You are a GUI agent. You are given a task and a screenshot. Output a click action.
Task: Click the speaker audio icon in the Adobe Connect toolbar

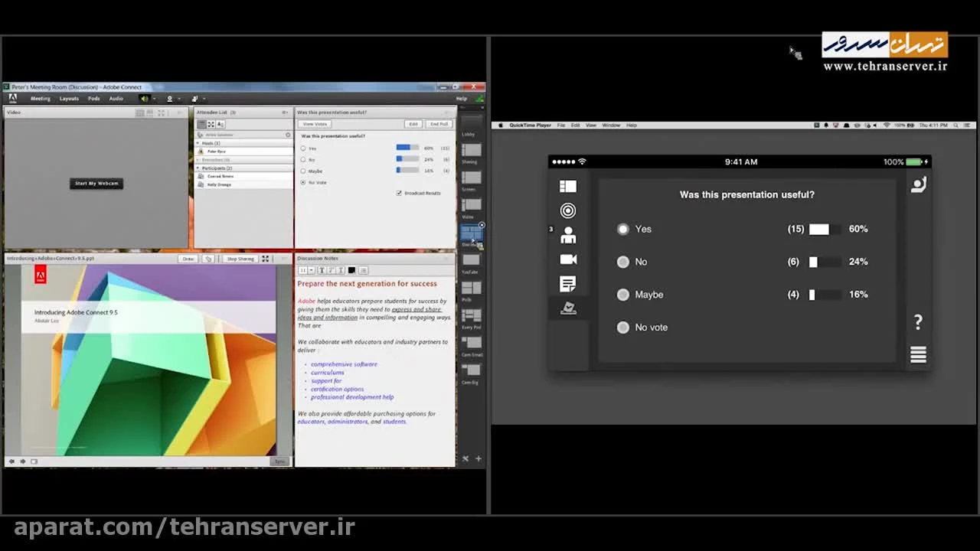(x=144, y=98)
